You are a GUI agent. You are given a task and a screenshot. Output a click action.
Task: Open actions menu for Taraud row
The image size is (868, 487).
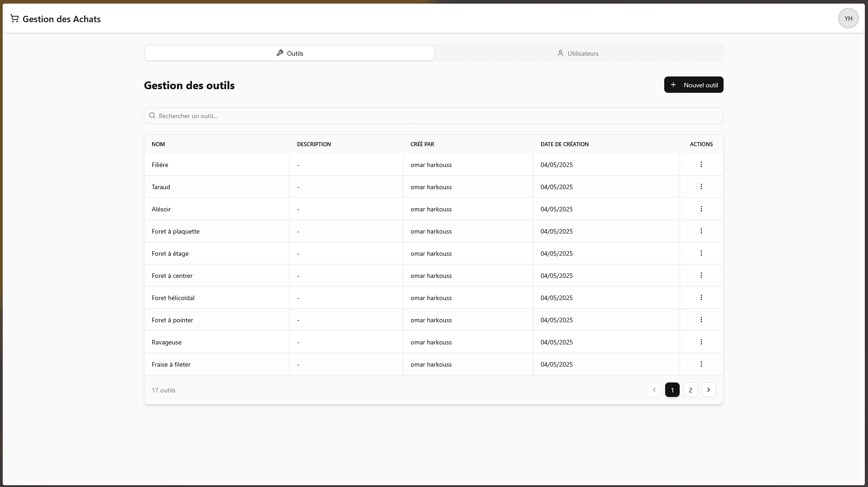click(701, 187)
